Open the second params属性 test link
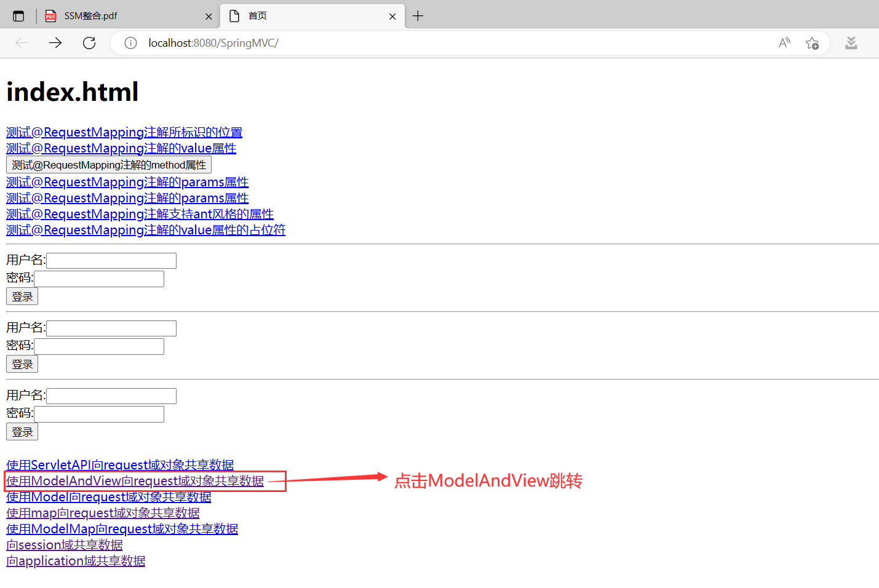 point(127,198)
